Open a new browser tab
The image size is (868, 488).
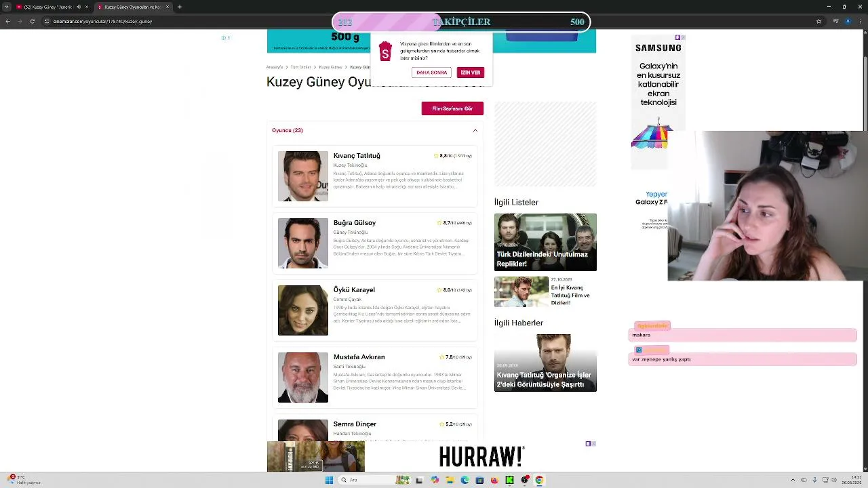pyautogui.click(x=179, y=7)
